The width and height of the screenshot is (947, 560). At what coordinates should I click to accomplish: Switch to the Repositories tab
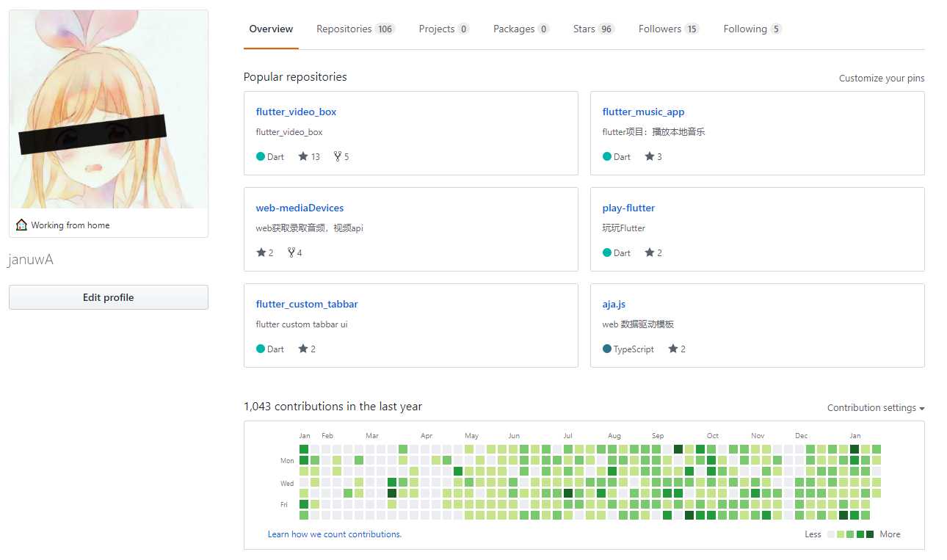coord(356,29)
